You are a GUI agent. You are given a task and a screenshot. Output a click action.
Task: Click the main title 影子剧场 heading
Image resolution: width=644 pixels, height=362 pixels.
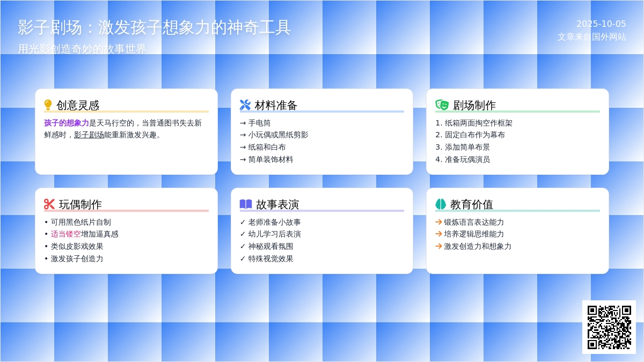155,27
